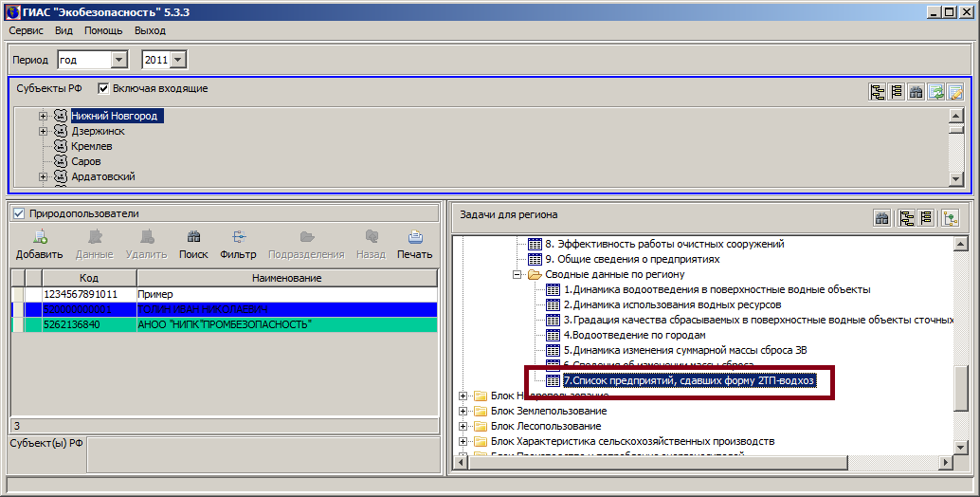Toggle the Природопользователи checkbox

click(18, 214)
